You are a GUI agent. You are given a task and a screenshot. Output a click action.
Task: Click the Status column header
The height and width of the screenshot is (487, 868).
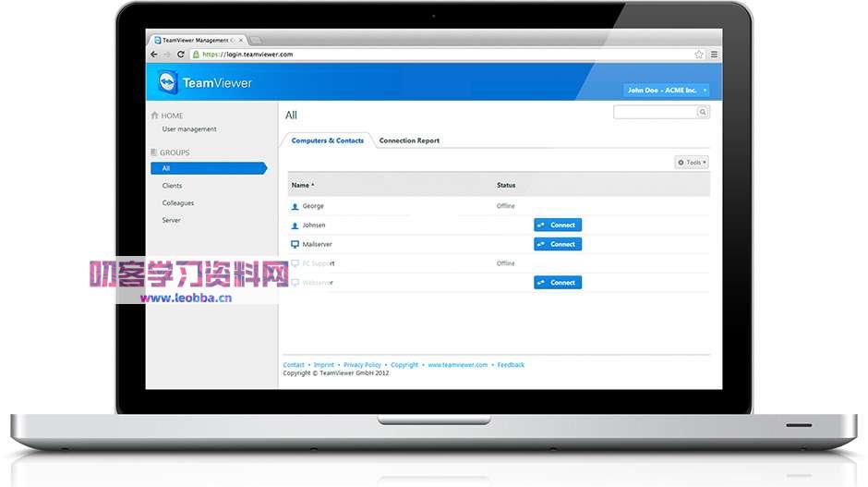click(506, 185)
